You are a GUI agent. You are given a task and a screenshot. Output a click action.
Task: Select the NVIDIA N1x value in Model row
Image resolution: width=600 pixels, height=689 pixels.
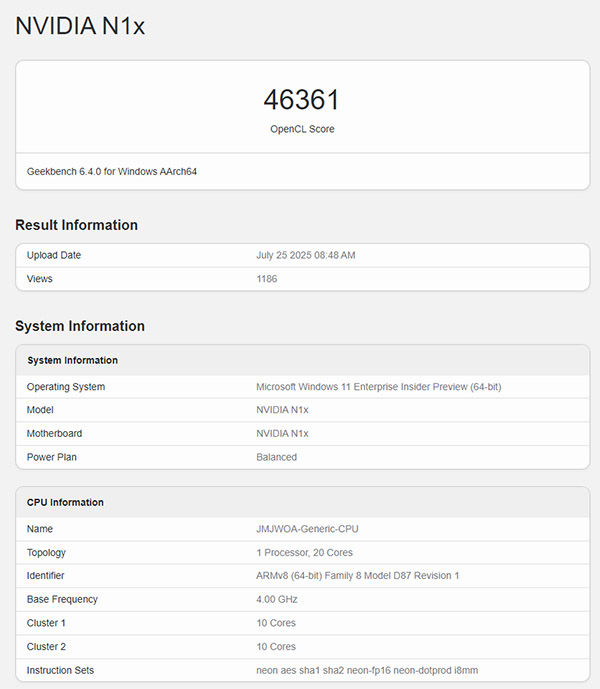click(282, 410)
